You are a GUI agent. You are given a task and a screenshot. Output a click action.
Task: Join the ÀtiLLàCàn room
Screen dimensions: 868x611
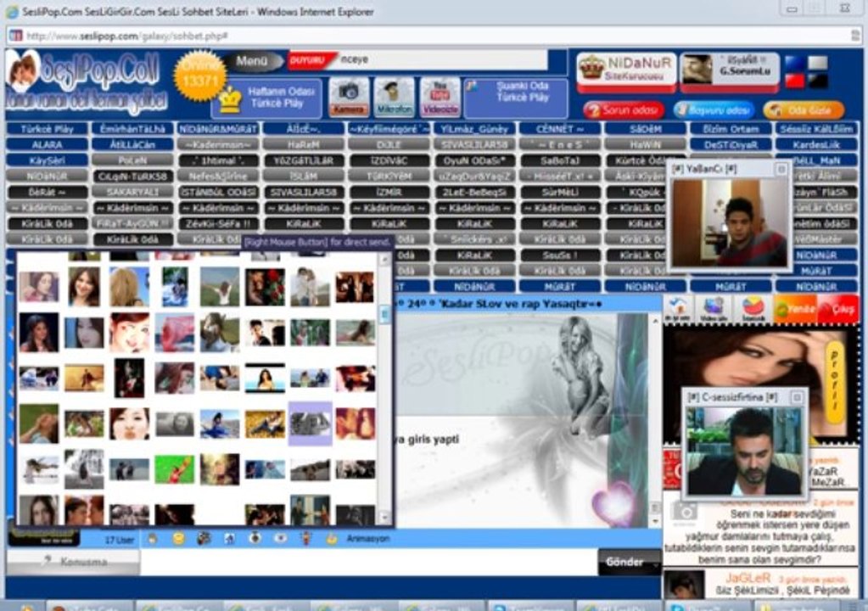click(133, 145)
